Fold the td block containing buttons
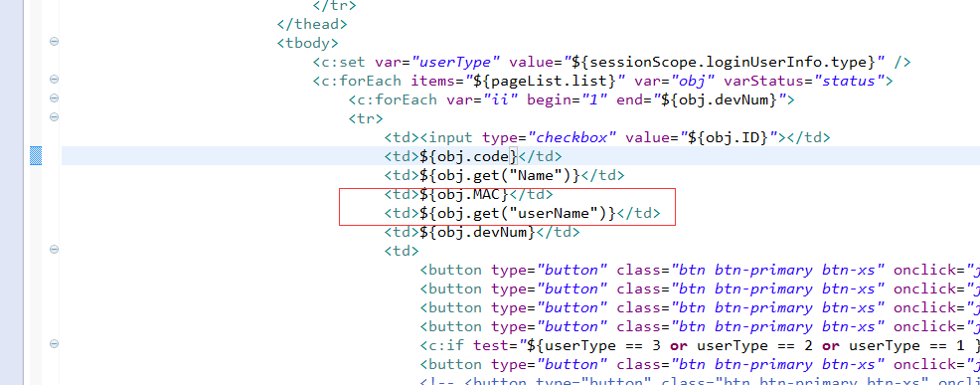The image size is (980, 385). click(54, 250)
